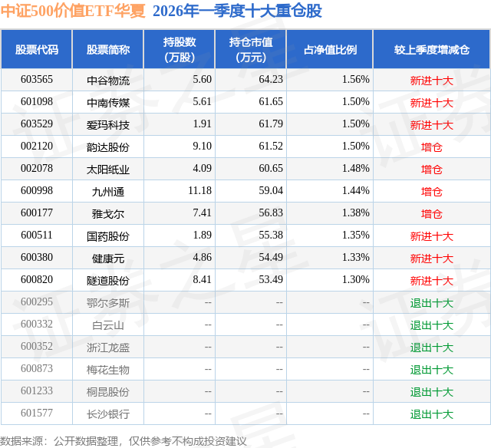Click ratio cell 1.30%
The width and height of the screenshot is (491, 448).
tap(356, 279)
